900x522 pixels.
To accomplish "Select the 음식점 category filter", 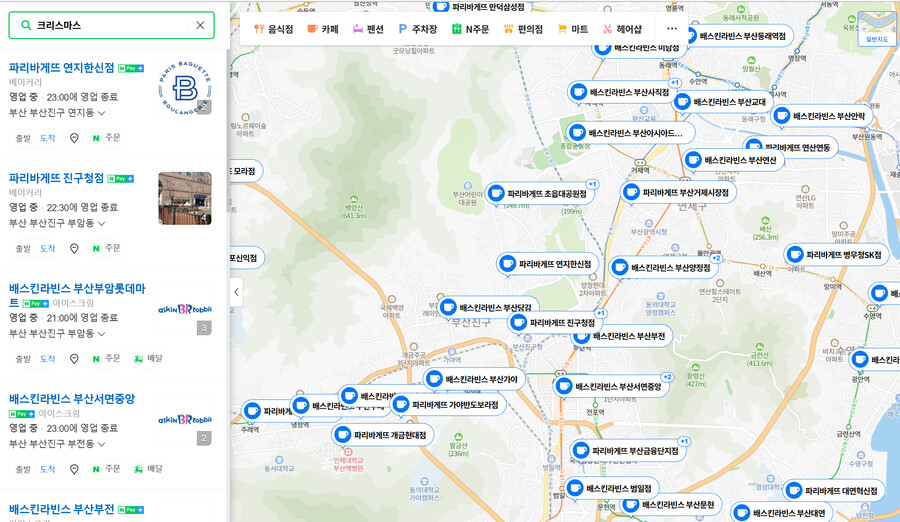I will point(274,29).
